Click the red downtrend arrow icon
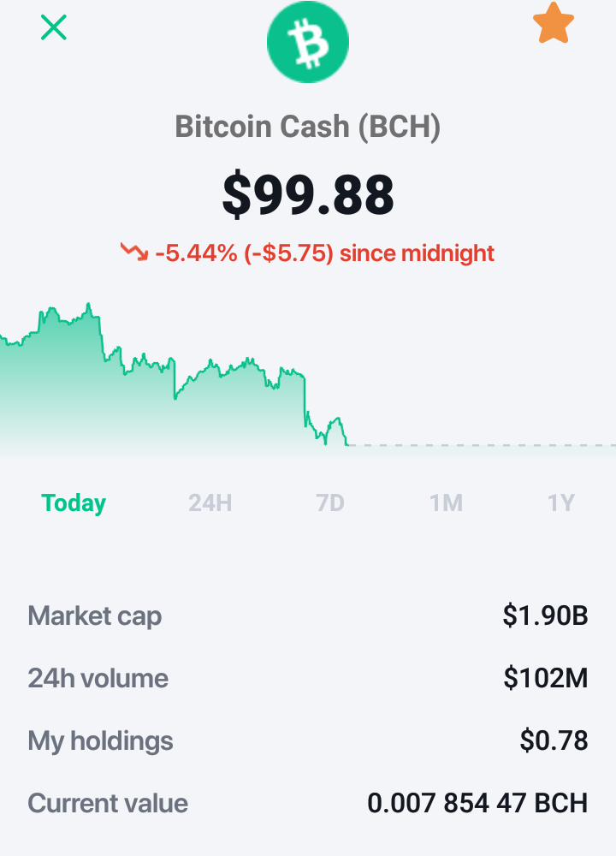Image resolution: width=616 pixels, height=856 pixels. pos(134,252)
